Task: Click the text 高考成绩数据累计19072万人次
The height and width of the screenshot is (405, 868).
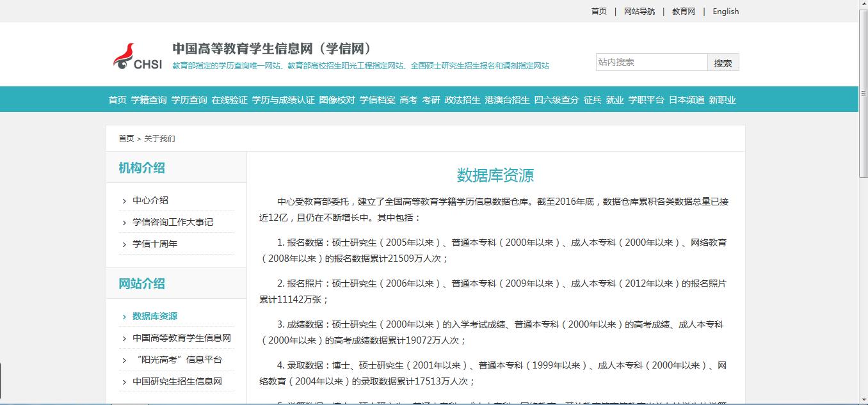Action: [x=396, y=340]
